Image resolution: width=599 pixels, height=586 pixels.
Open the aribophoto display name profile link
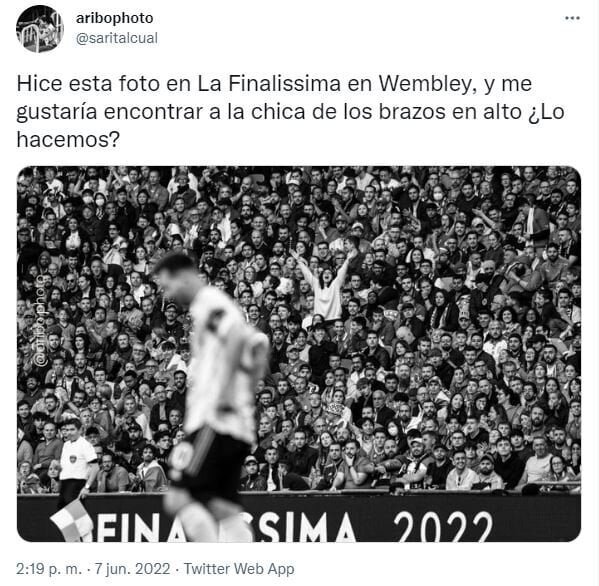point(115,18)
